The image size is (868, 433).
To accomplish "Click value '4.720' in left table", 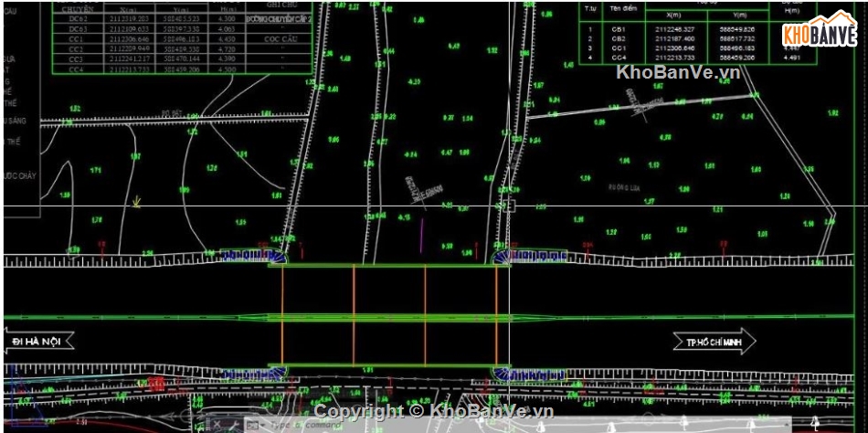I will [x=228, y=49].
